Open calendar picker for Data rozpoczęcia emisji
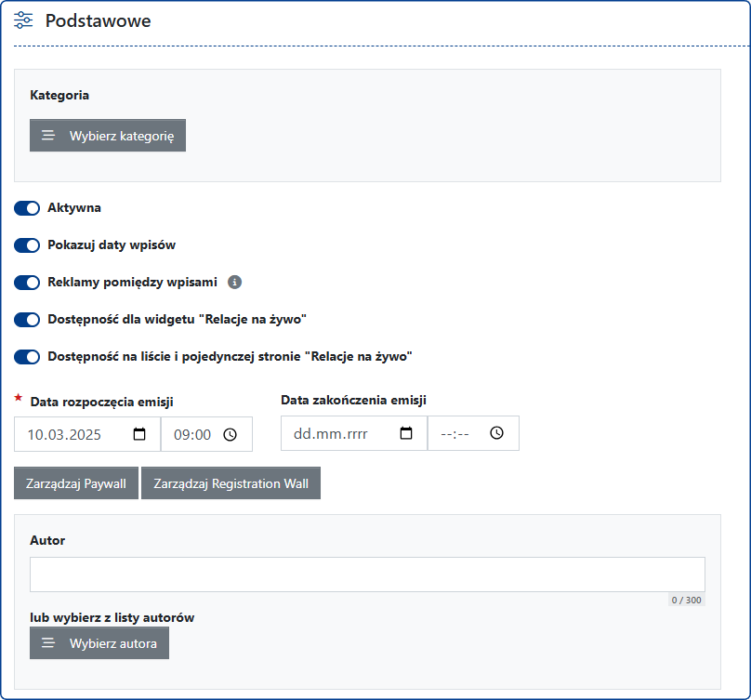The height and width of the screenshot is (700, 751). pos(139,434)
